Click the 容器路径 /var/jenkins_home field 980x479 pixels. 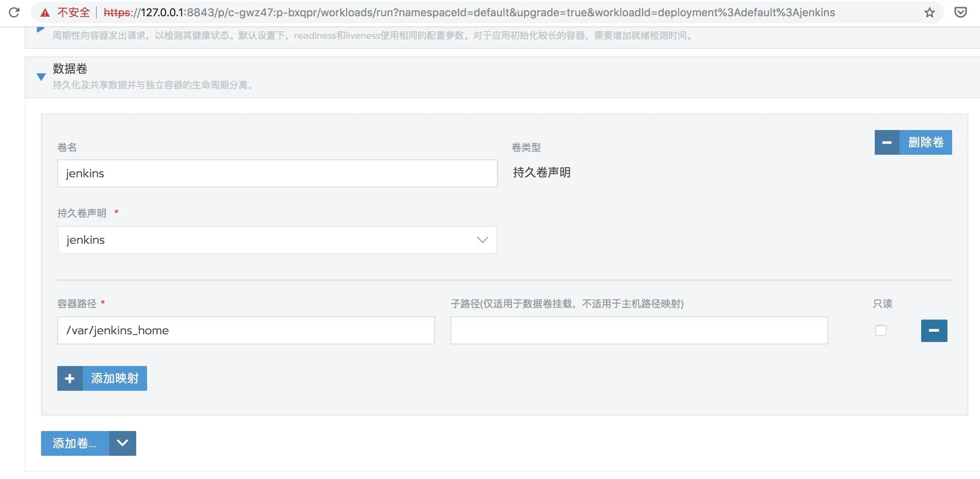[x=246, y=330]
